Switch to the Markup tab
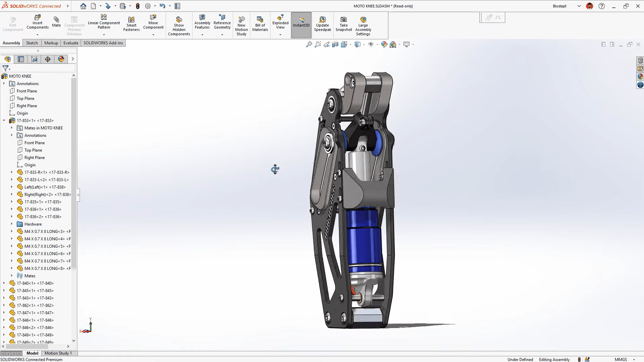This screenshot has width=644, height=362. (51, 43)
